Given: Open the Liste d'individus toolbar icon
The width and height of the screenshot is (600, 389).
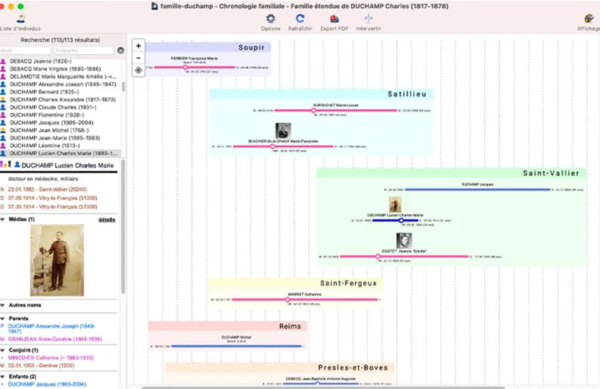Looking at the screenshot, I should coord(21,19).
